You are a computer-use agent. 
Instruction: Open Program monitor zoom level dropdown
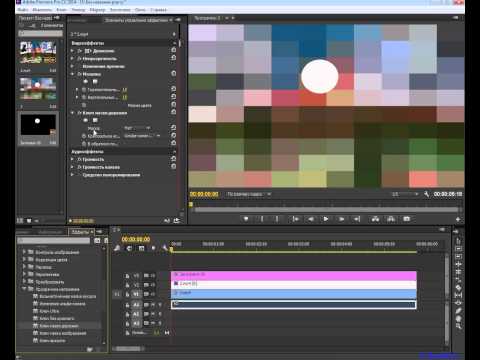pyautogui.click(x=249, y=194)
